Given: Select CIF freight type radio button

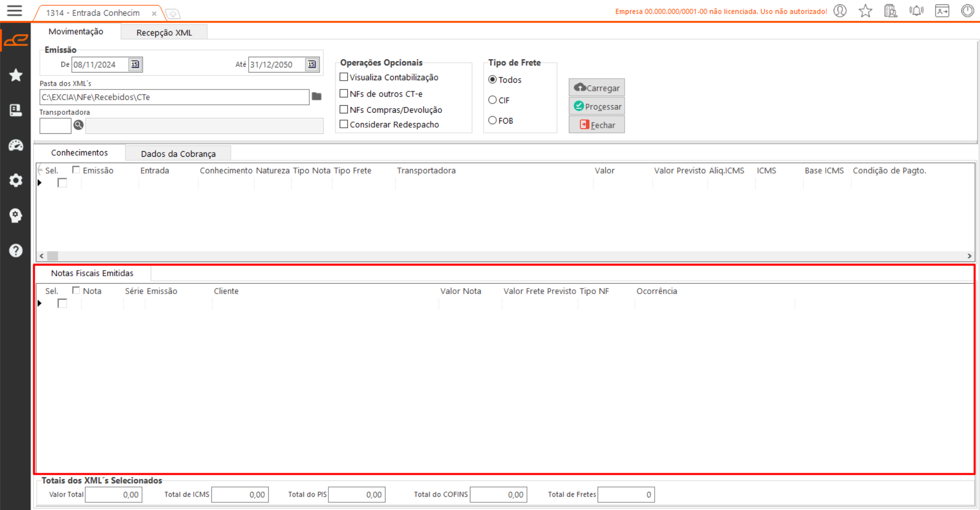Looking at the screenshot, I should point(492,100).
